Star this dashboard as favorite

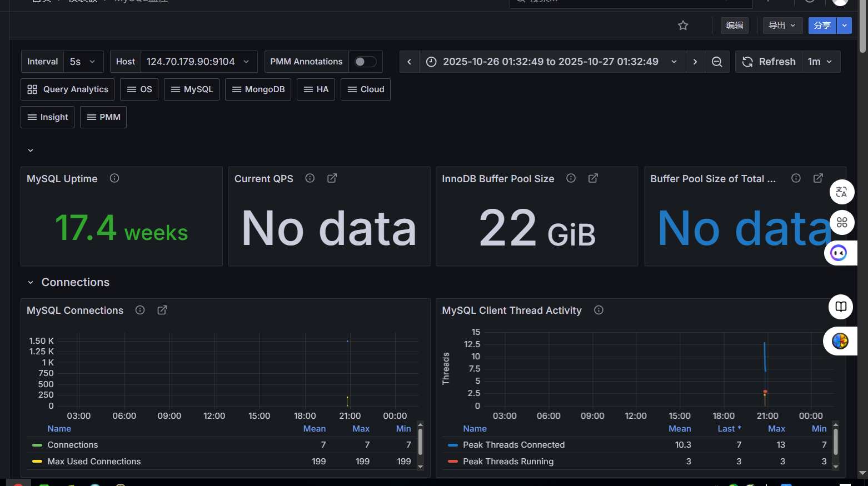pos(683,26)
